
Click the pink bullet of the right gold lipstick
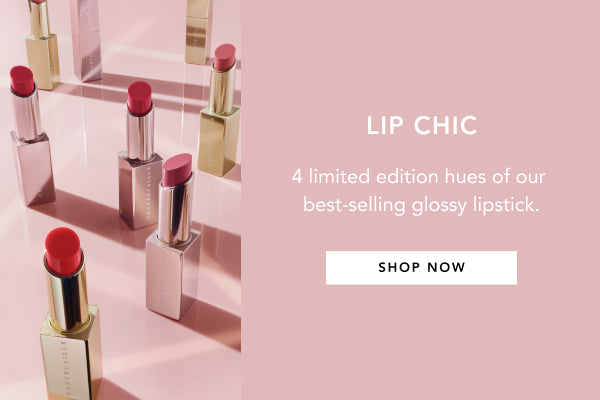pos(225,57)
